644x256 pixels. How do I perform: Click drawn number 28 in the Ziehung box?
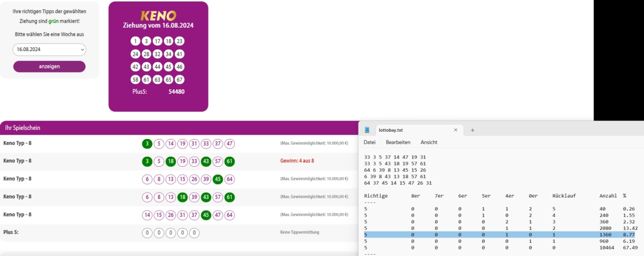(x=146, y=54)
